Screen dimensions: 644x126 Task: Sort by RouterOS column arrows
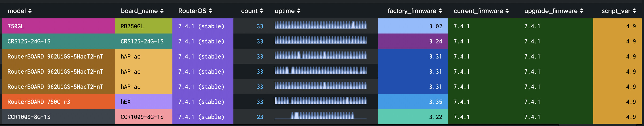210,11
